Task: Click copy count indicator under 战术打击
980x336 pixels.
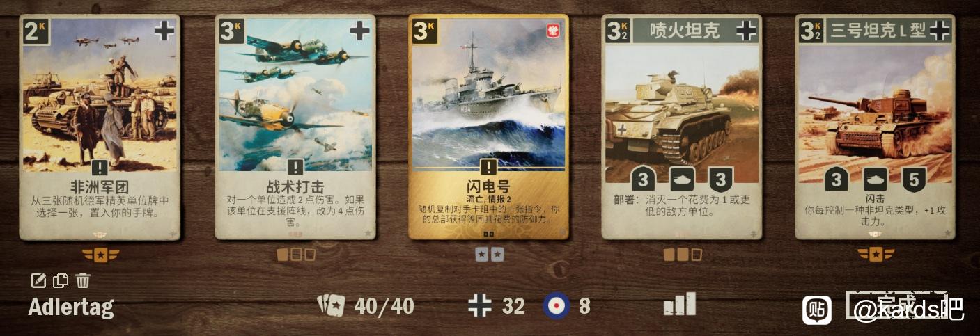Action: pyautogui.click(x=296, y=255)
